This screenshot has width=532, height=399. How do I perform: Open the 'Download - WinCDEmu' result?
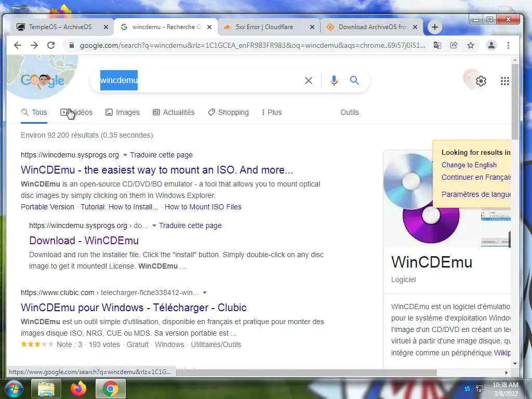84,241
